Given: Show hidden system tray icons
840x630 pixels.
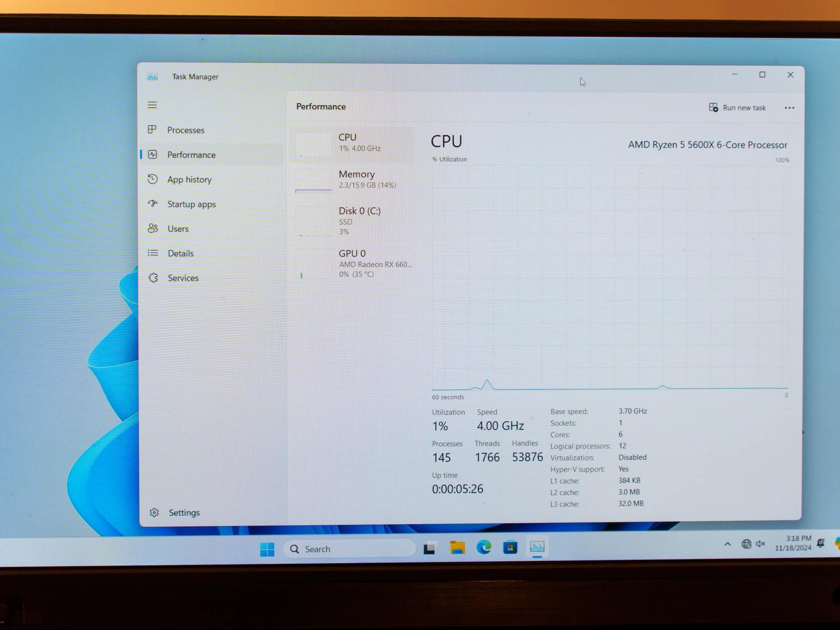Looking at the screenshot, I should click(x=728, y=544).
